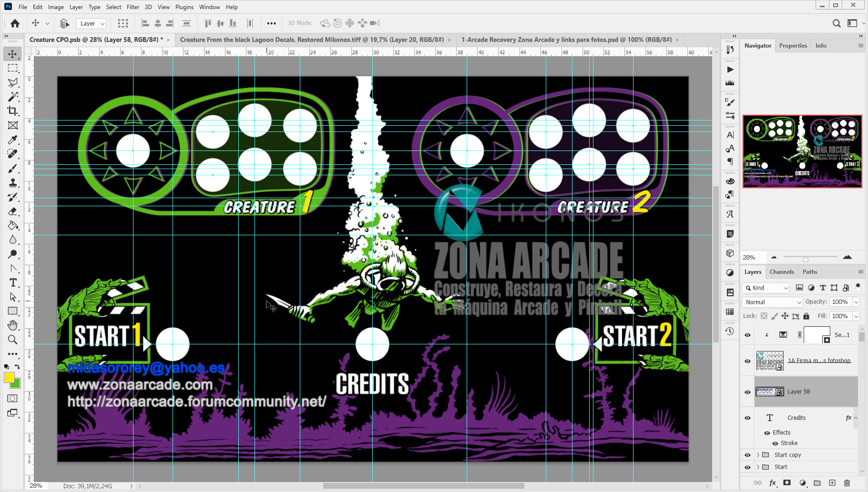Screen dimensions: 868x492
Task: Open the Filter menu
Action: click(x=133, y=7)
